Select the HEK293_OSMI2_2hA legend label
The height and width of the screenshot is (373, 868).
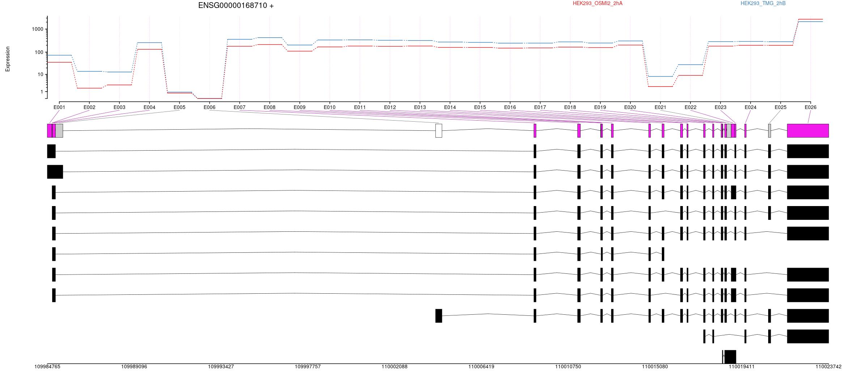597,3
